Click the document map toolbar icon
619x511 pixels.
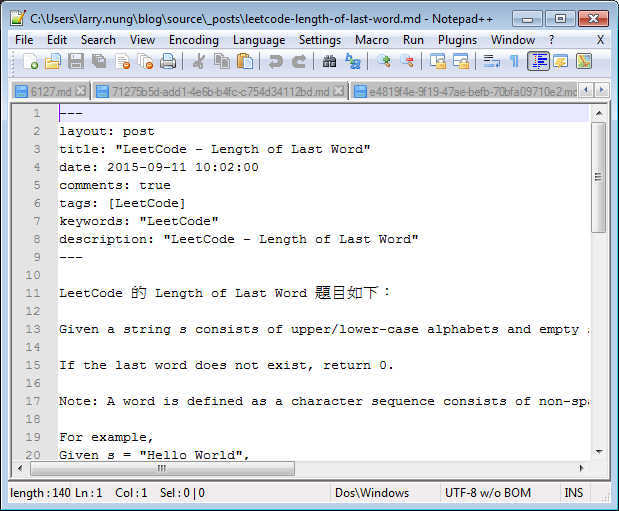click(x=583, y=62)
